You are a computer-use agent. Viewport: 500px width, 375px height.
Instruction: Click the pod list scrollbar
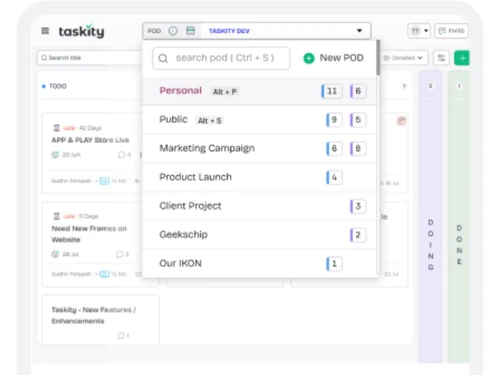click(378, 57)
